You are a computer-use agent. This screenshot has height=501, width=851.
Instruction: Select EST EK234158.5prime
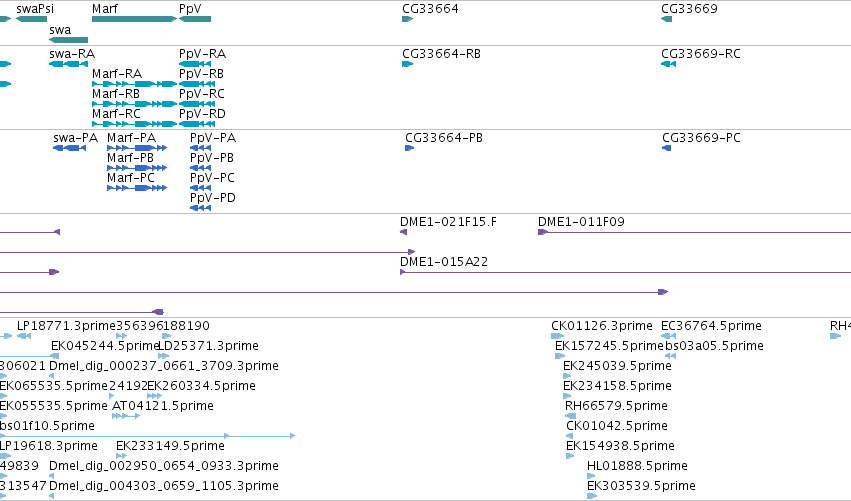click(x=617, y=386)
